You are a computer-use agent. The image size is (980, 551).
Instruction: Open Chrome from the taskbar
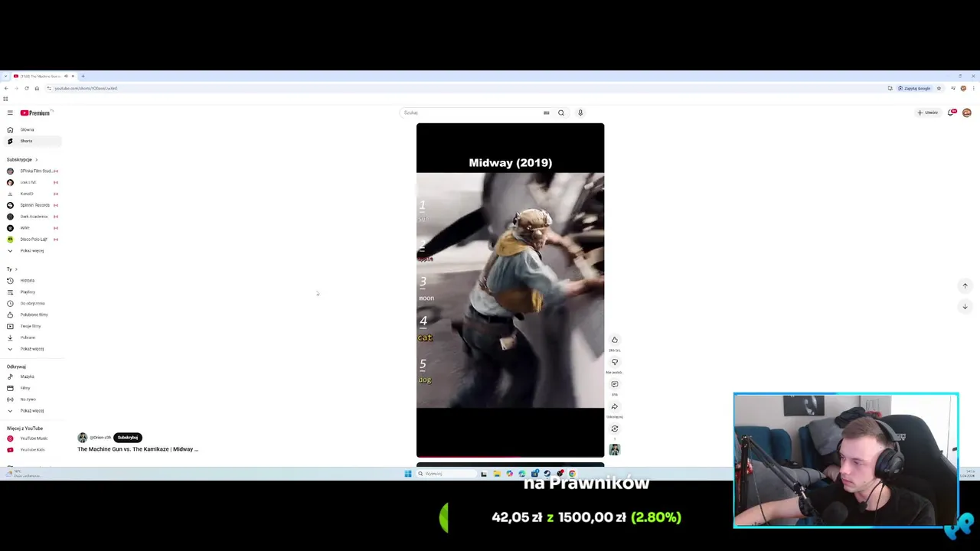click(x=573, y=474)
